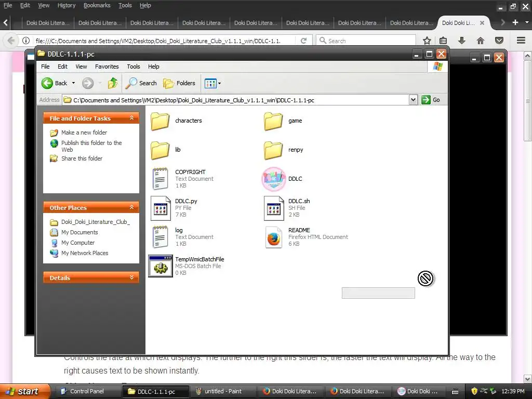Open Explorer Favorites menu
The height and width of the screenshot is (399, 532).
click(107, 66)
